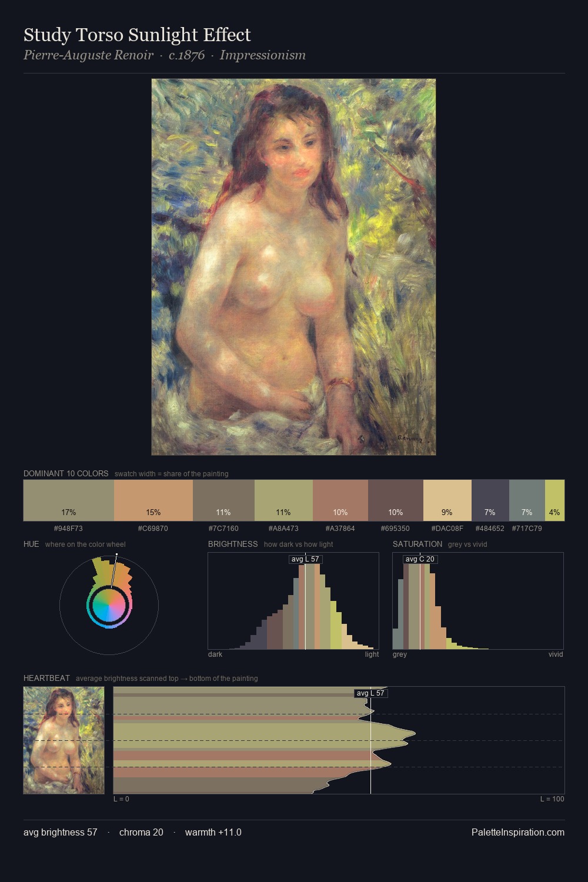The image size is (588, 882).
Task: Click the #948F73 color swatch
Action: 69,500
